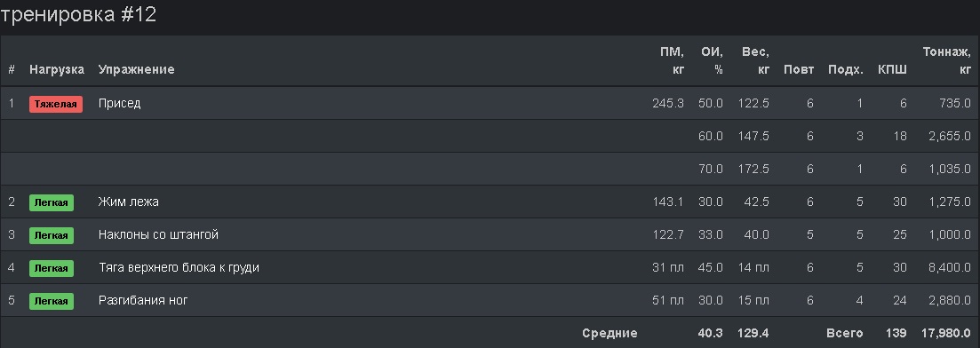Open the Наклоны со штангой exercise
The width and height of the screenshot is (980, 348).
pyautogui.click(x=158, y=235)
